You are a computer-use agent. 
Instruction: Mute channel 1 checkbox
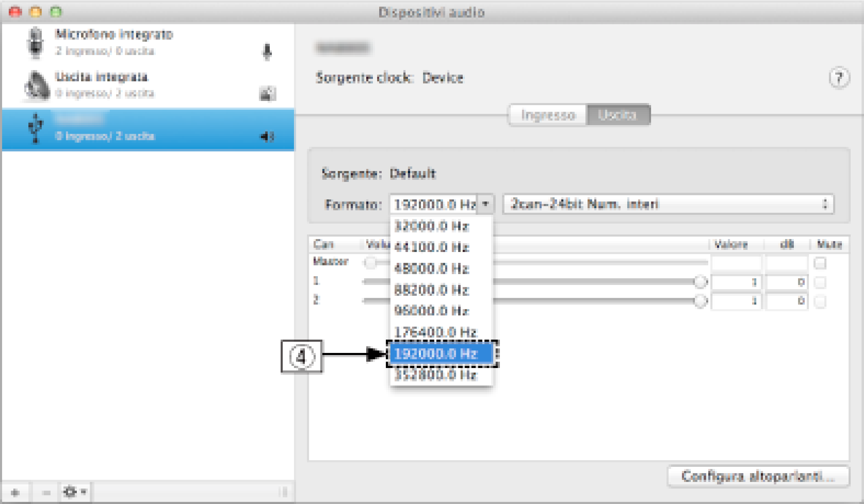coord(820,282)
